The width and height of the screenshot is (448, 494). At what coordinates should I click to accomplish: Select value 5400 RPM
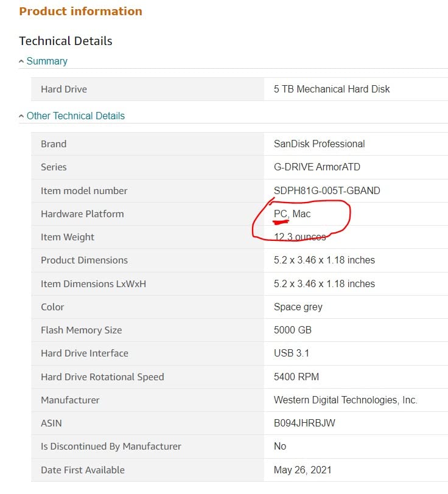(296, 377)
